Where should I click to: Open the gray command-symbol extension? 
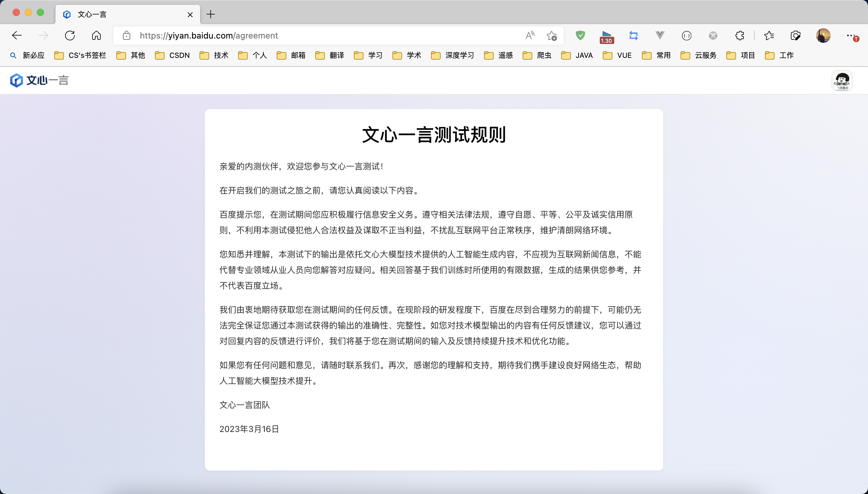click(713, 35)
